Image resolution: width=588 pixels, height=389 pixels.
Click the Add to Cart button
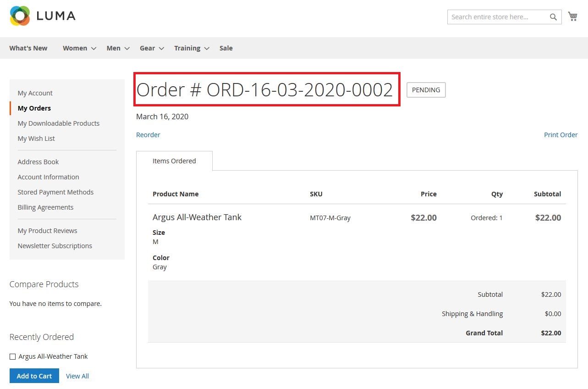34,376
